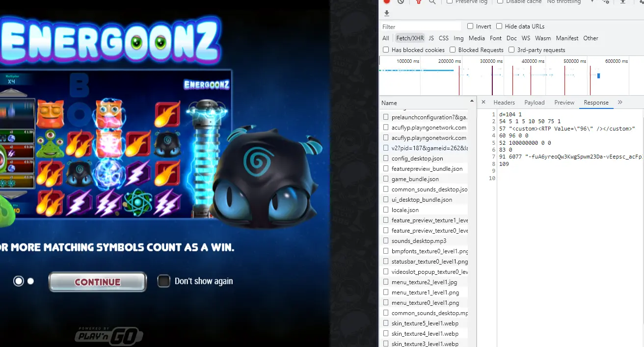This screenshot has height=347, width=644.
Task: Select menu_texture2_level1.jpg request
Action: [425, 282]
